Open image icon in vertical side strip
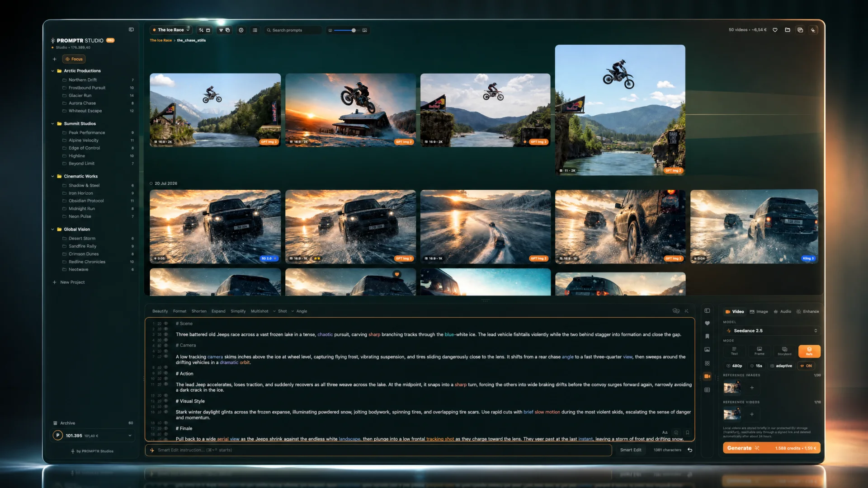The image size is (868, 488). click(x=707, y=349)
